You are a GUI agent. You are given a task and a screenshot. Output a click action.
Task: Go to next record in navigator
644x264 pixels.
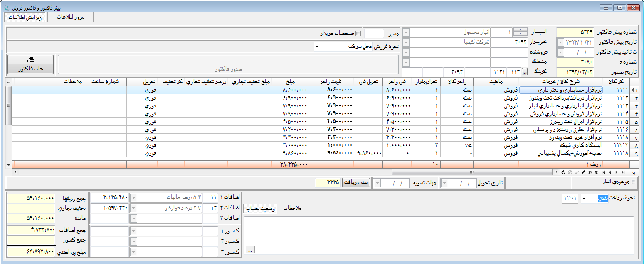click(x=616, y=172)
